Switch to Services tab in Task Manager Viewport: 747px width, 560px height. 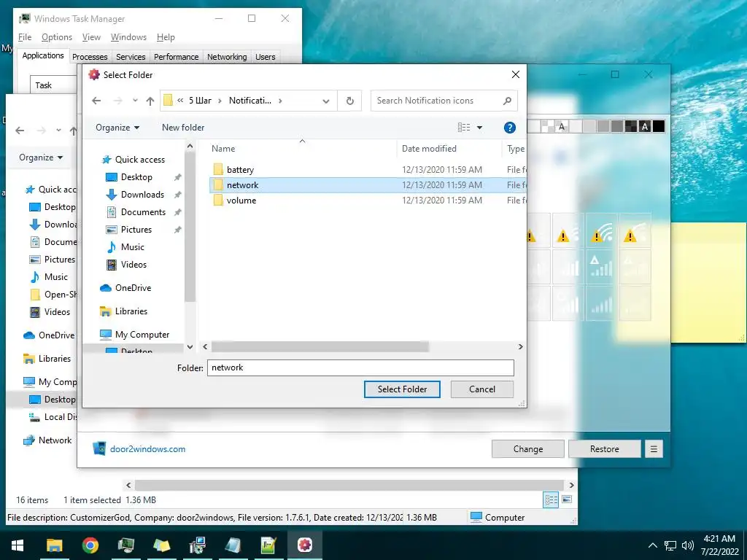point(131,57)
